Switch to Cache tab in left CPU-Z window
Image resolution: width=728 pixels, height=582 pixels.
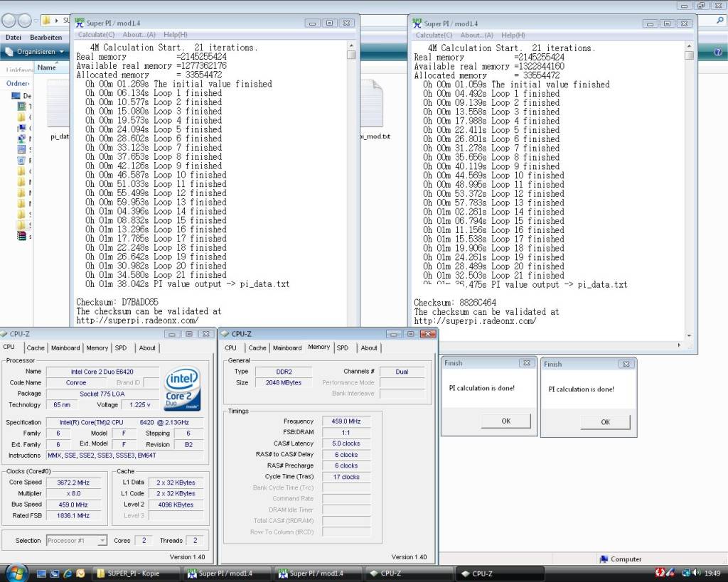point(36,347)
